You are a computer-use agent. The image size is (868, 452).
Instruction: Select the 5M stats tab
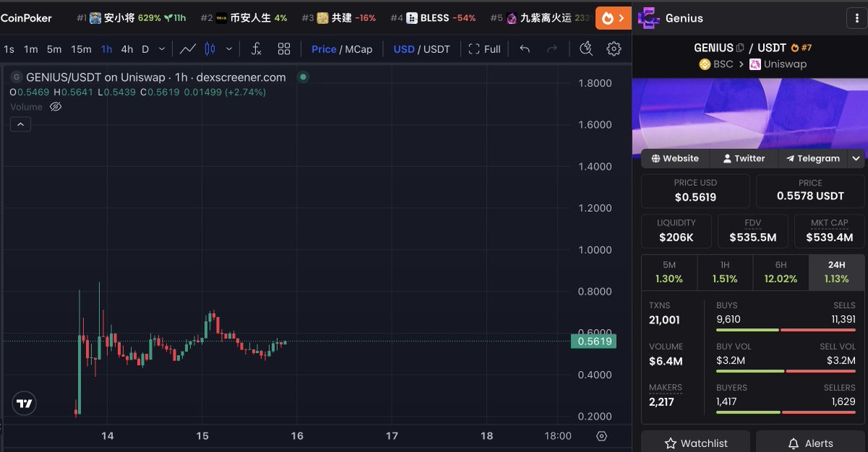[x=669, y=272]
